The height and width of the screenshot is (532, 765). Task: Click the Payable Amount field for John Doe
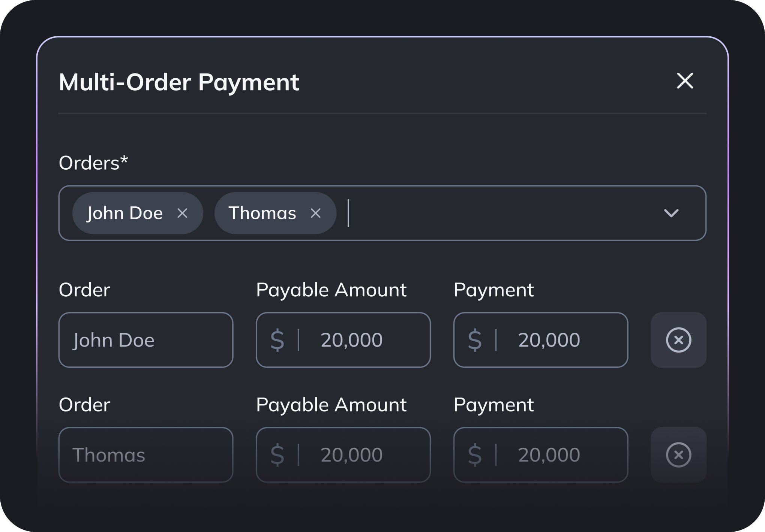(x=343, y=340)
